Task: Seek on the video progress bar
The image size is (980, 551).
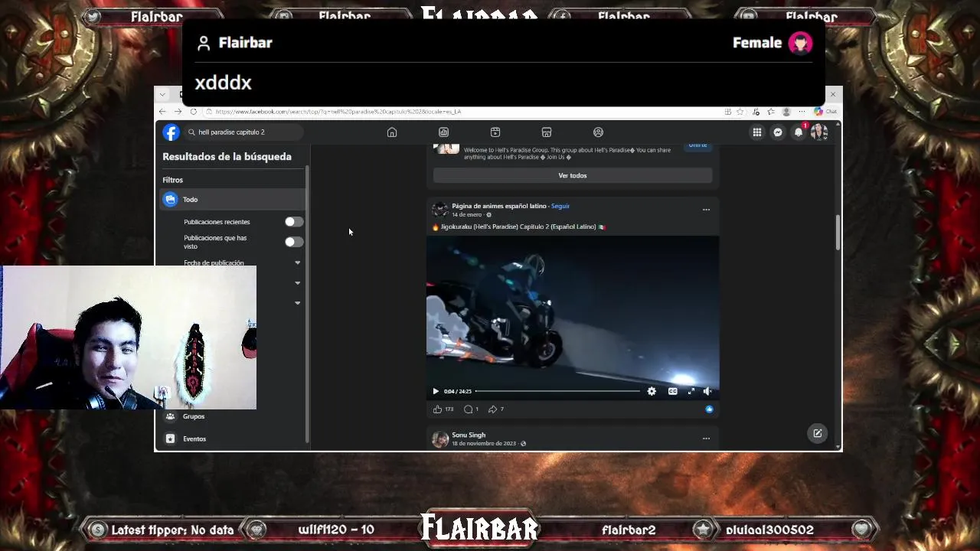Action: pyautogui.click(x=557, y=391)
